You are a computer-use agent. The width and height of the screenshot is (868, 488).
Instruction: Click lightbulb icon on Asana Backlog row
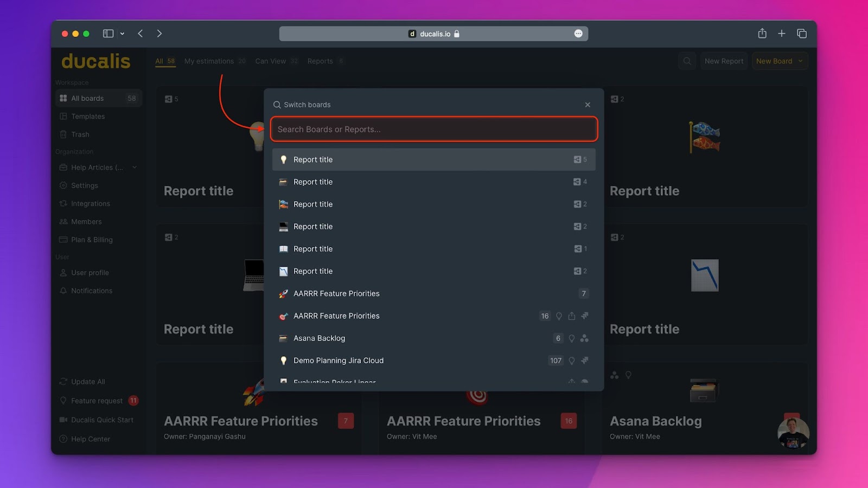tap(571, 338)
